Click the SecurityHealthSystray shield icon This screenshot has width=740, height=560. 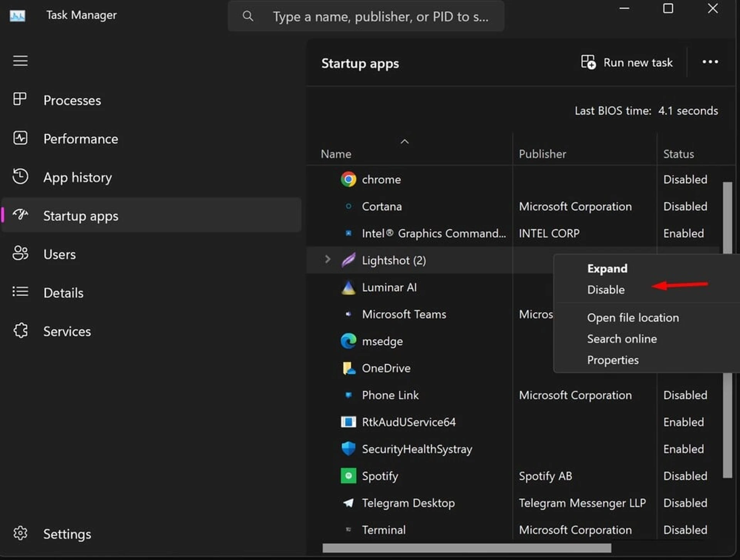[348, 449]
